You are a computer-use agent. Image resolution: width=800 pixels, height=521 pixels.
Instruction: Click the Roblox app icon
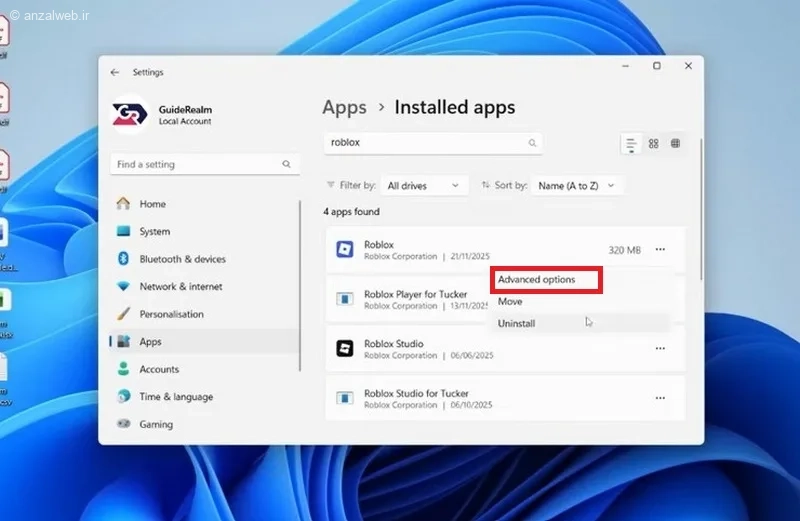[345, 250]
